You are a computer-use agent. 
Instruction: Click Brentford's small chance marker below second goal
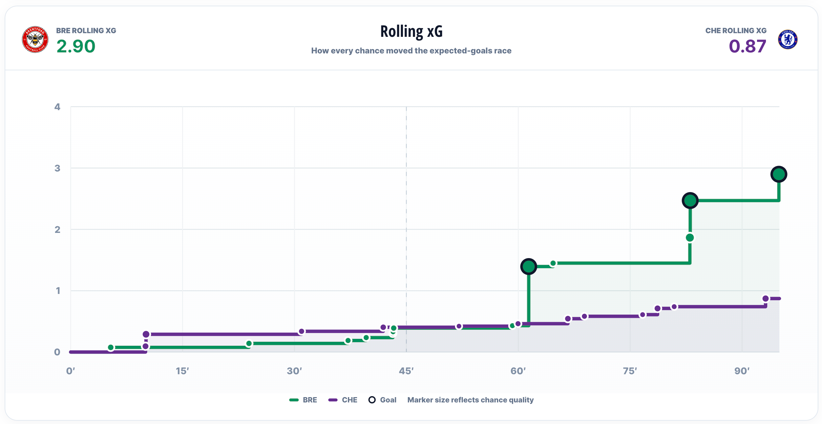690,237
